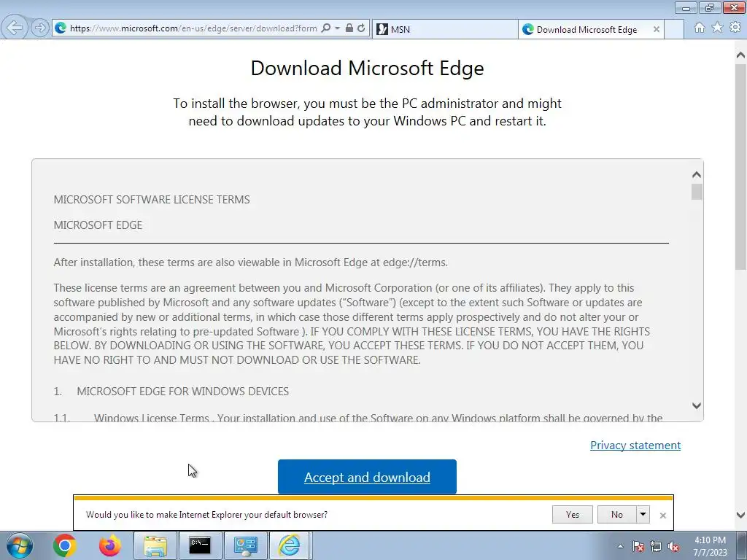747x560 pixels.
Task: Open Favorites with the star icon
Action: pyautogui.click(x=717, y=28)
